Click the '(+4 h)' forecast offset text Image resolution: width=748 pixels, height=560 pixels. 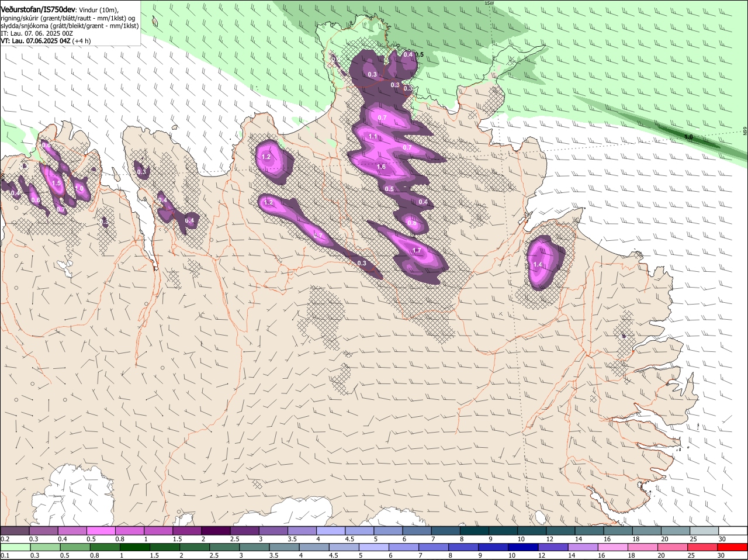[81, 41]
